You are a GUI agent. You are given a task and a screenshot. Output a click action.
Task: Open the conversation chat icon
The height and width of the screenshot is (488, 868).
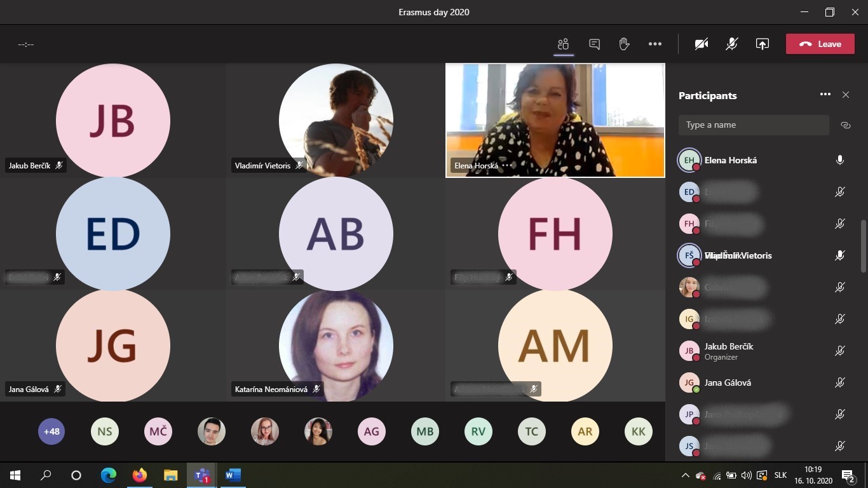[594, 44]
